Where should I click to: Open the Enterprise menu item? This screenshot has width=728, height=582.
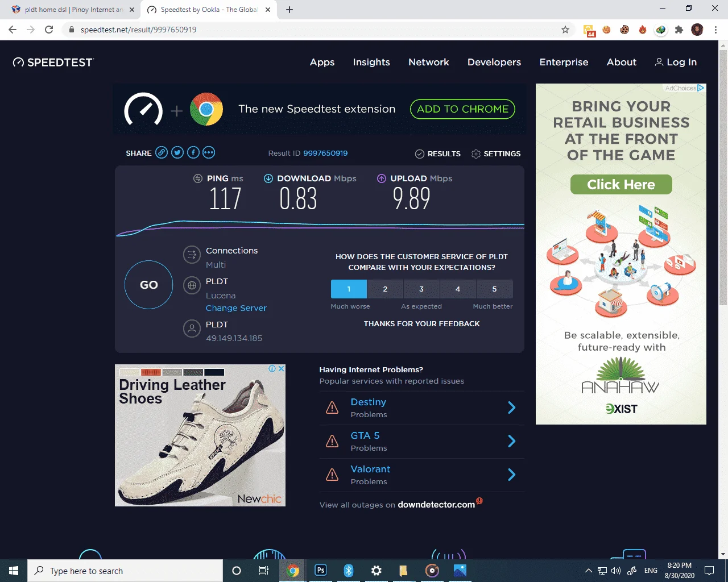click(x=564, y=63)
